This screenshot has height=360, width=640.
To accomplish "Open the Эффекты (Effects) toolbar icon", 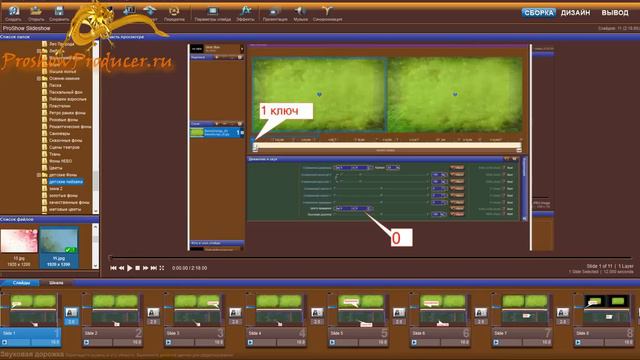I will pyautogui.click(x=245, y=12).
